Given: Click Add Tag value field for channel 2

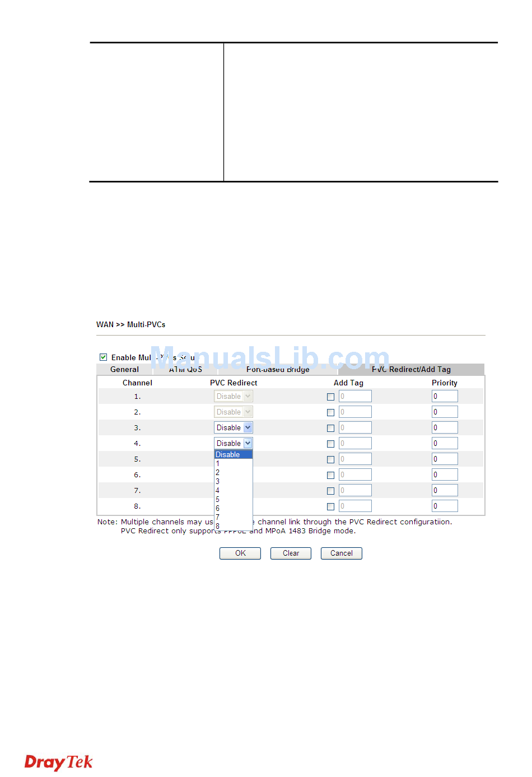Looking at the screenshot, I should (355, 412).
